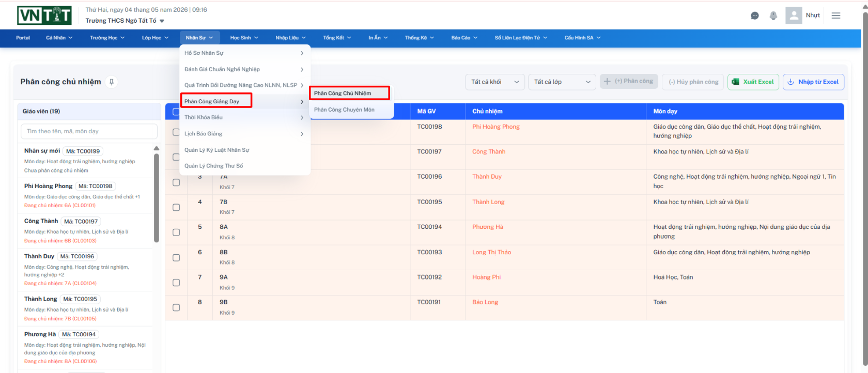Toggle the select-all checkbox in table header
The image size is (868, 373).
click(x=176, y=112)
